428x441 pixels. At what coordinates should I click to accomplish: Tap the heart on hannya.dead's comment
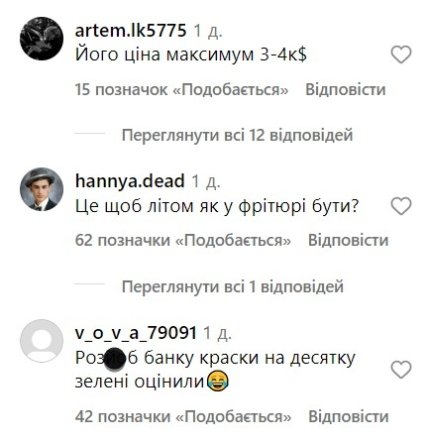point(401,206)
